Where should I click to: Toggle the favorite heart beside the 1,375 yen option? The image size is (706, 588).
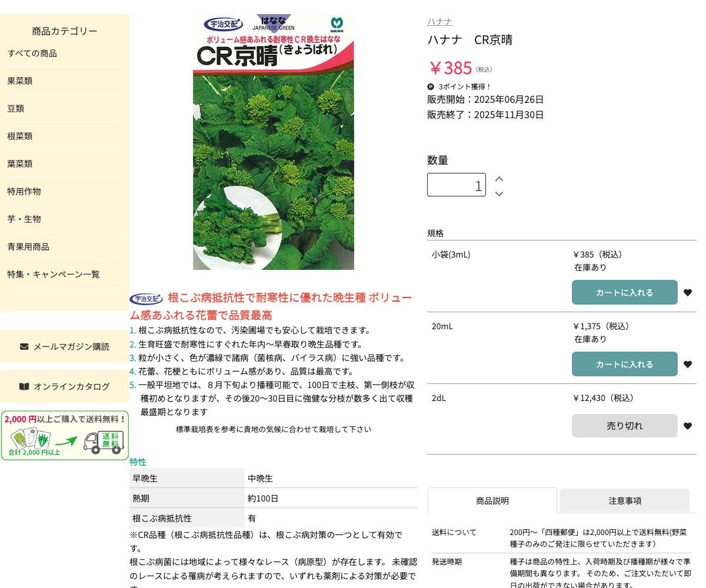coord(688,364)
